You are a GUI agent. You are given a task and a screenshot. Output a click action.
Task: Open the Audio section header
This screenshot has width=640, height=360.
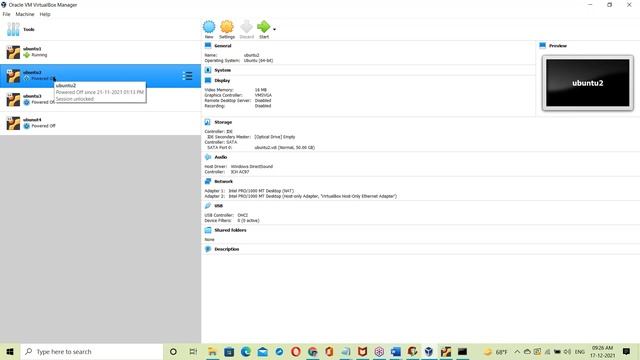[x=221, y=157]
